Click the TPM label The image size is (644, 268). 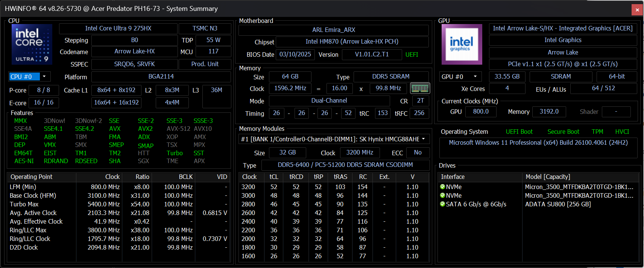click(x=597, y=132)
